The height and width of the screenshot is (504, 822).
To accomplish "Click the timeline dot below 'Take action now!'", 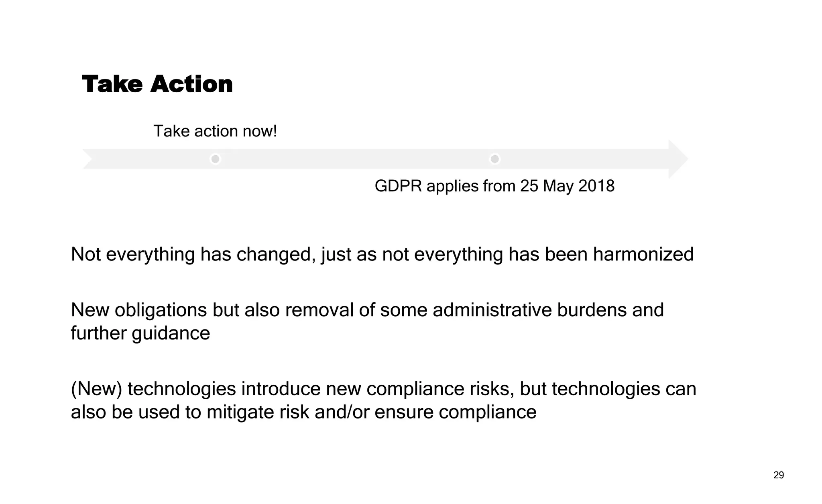I will point(216,159).
